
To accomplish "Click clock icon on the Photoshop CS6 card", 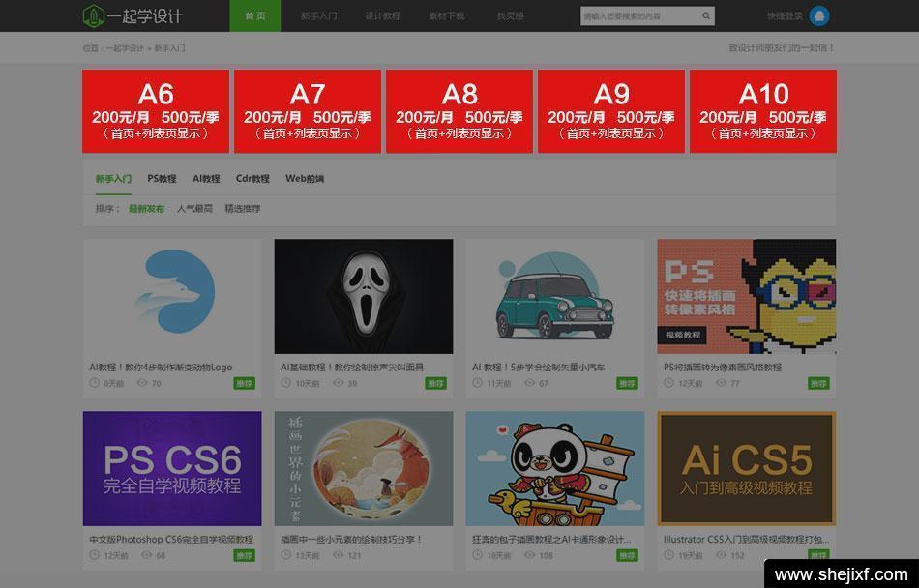I will tap(95, 554).
